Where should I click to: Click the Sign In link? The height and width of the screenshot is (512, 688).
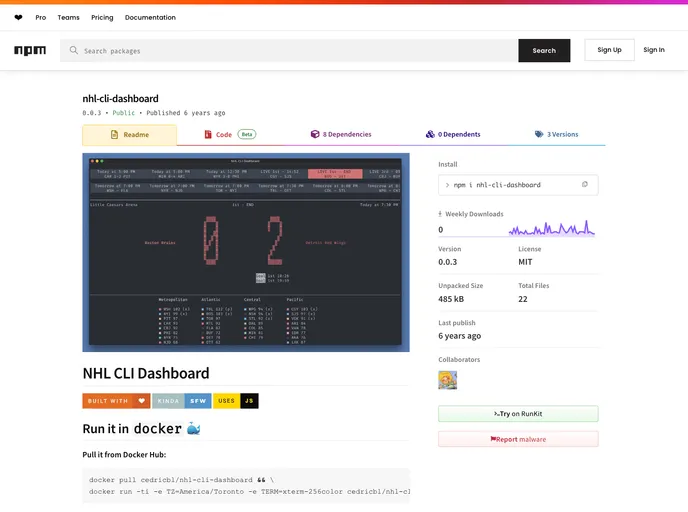click(x=654, y=50)
